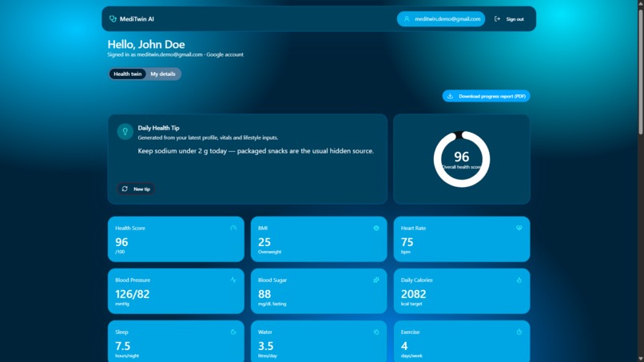
Task: Click the heart icon on Heart Rate card
Action: coord(519,228)
